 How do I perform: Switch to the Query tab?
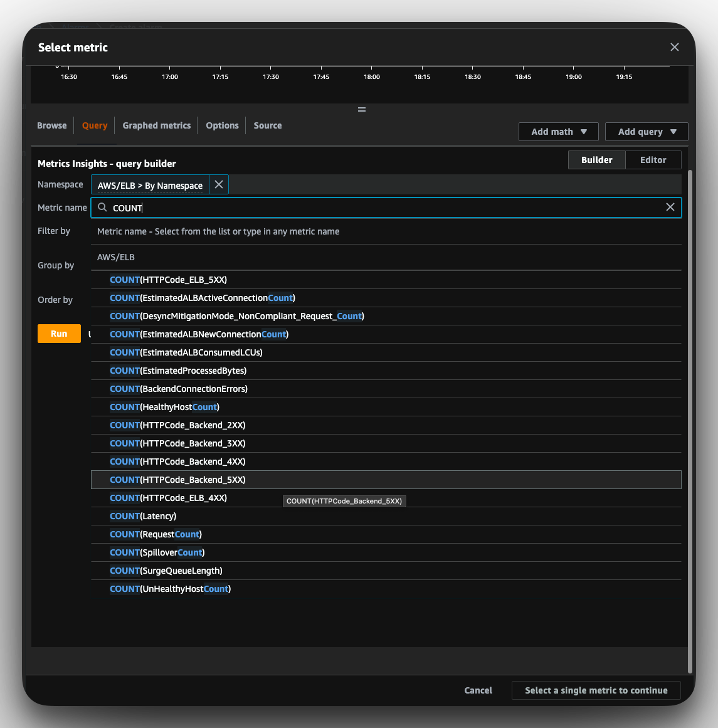(95, 125)
